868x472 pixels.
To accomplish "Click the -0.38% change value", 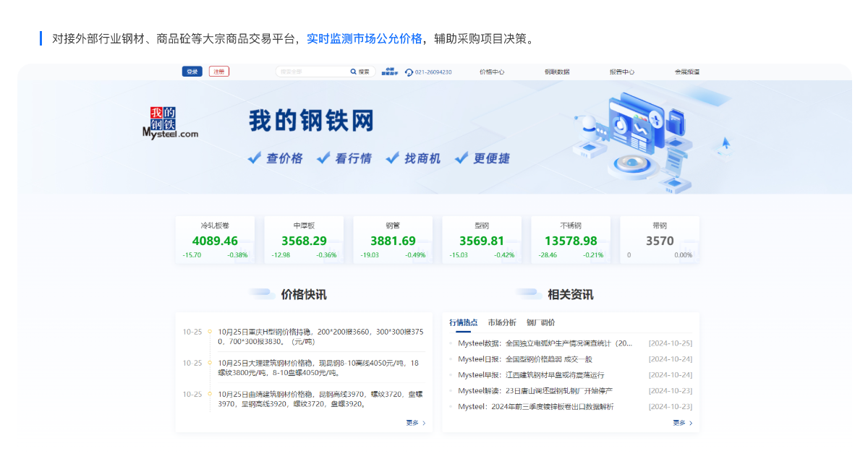I will tap(237, 255).
